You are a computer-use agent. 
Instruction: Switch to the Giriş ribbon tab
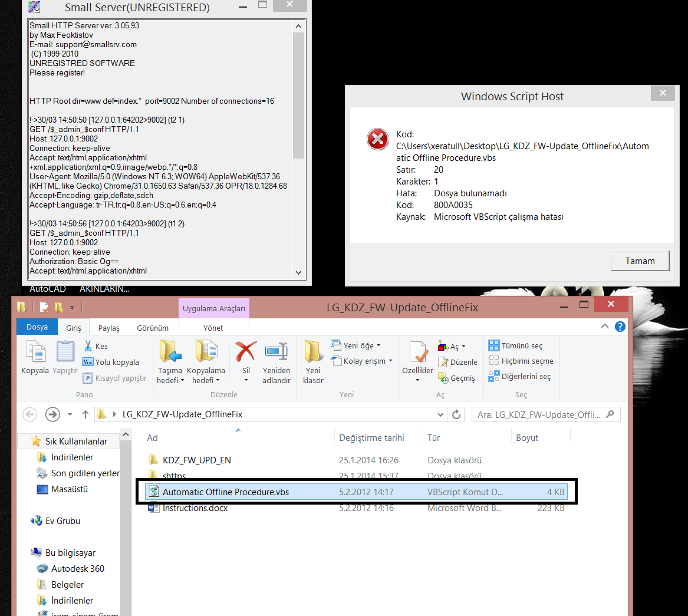click(74, 328)
